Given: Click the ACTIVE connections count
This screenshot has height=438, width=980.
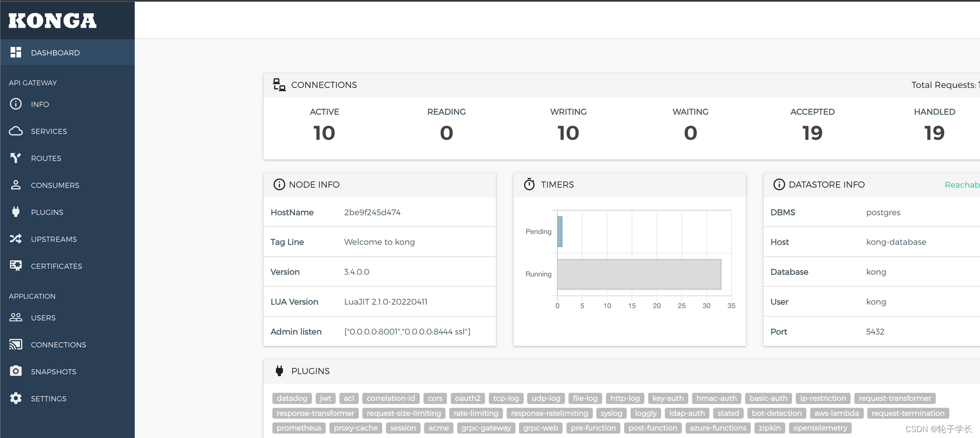Looking at the screenshot, I should (x=324, y=133).
